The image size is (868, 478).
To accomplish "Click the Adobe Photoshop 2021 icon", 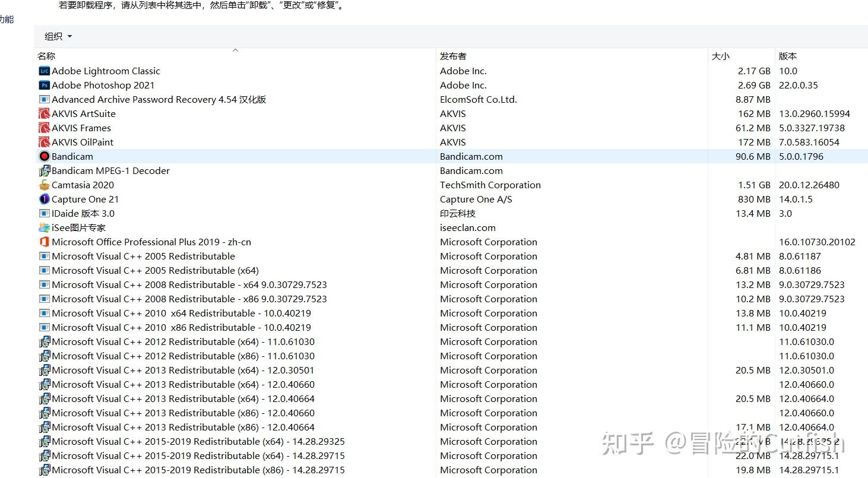I will click(x=44, y=85).
